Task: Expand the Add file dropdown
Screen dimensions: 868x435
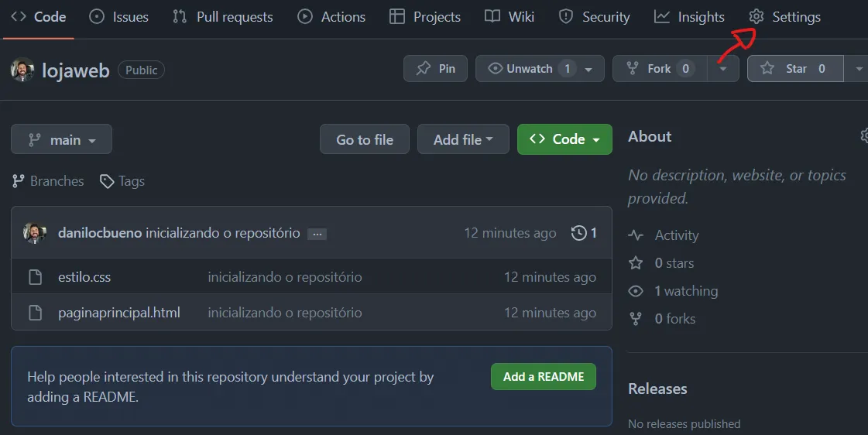Action: point(463,139)
